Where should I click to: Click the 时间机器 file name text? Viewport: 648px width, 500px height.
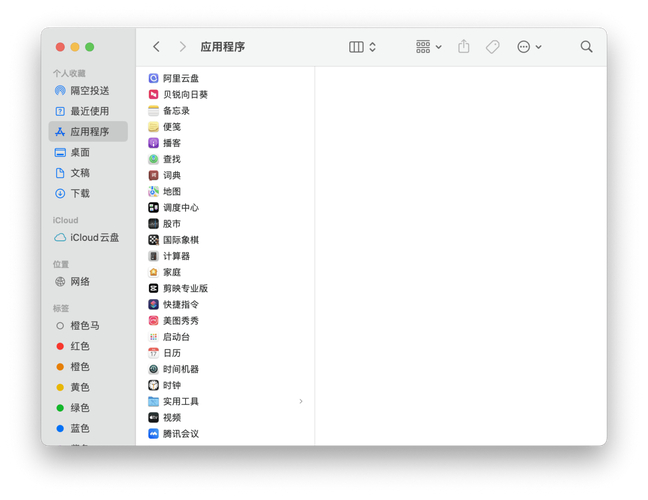tap(181, 369)
